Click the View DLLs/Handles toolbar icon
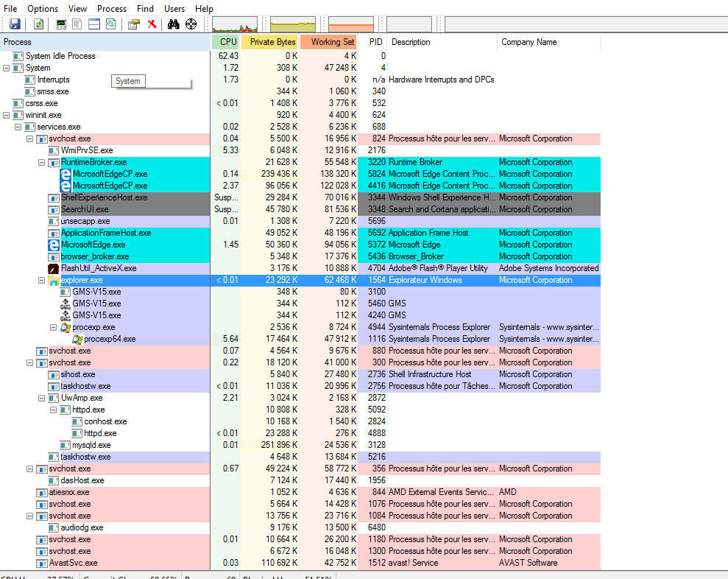 (x=111, y=24)
